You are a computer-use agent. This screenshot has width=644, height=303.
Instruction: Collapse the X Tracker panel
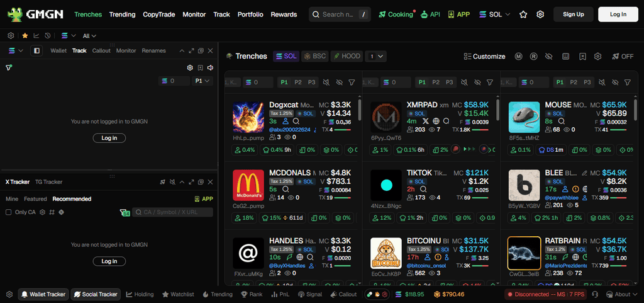click(x=182, y=181)
